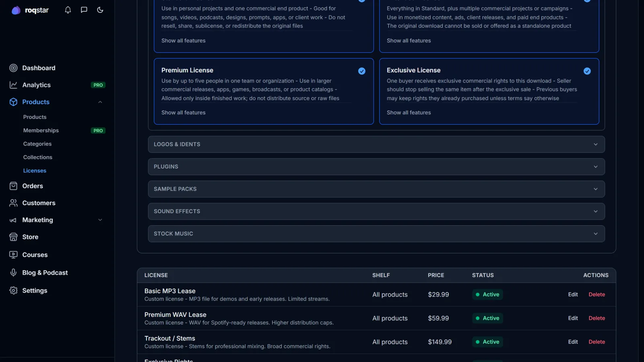Expand the Marketing submenu chevron
The image size is (644, 362).
[100, 220]
